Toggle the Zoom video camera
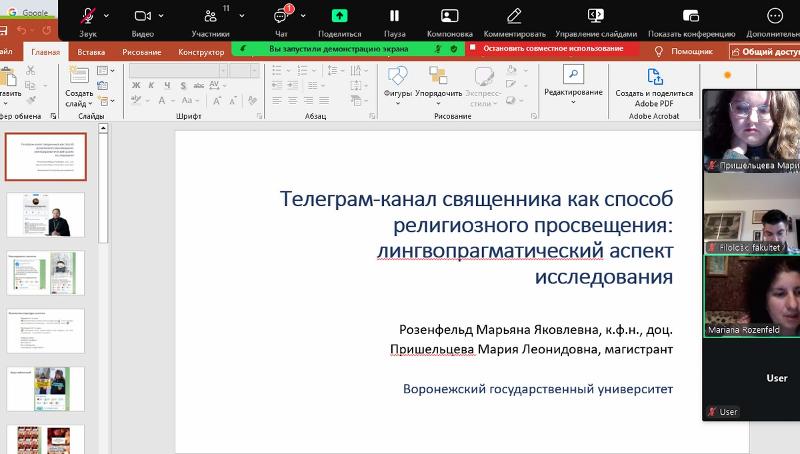Image resolution: width=800 pixels, height=454 pixels. click(x=142, y=16)
